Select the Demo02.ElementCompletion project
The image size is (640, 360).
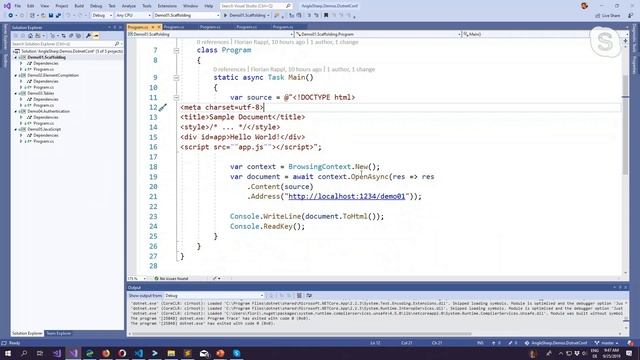pyautogui.click(x=53, y=76)
